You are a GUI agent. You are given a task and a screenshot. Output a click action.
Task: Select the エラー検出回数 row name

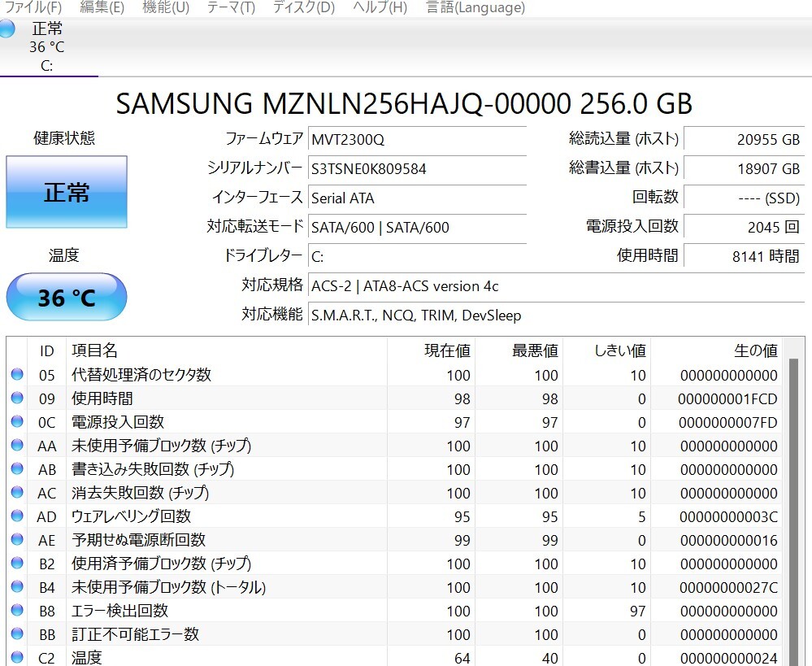click(120, 610)
